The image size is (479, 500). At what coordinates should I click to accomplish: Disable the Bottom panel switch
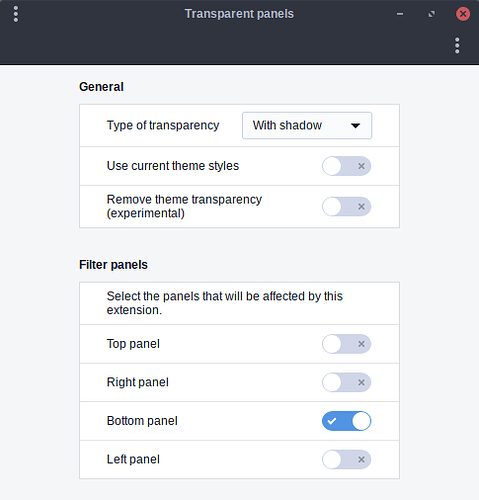(x=346, y=421)
